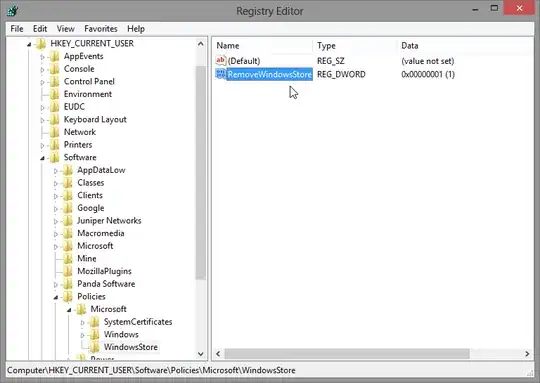Image resolution: width=540 pixels, height=383 pixels.
Task: Expand the Classes key
Action: point(56,184)
